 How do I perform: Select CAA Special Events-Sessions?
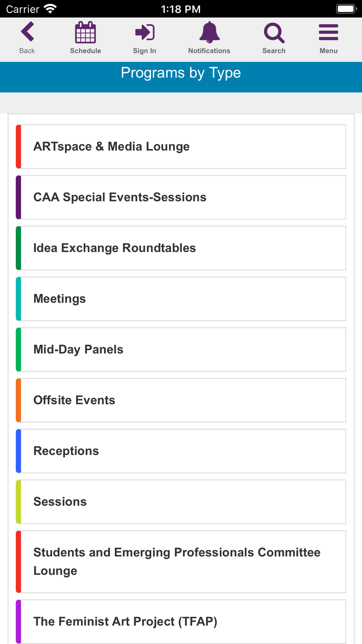[181, 197]
